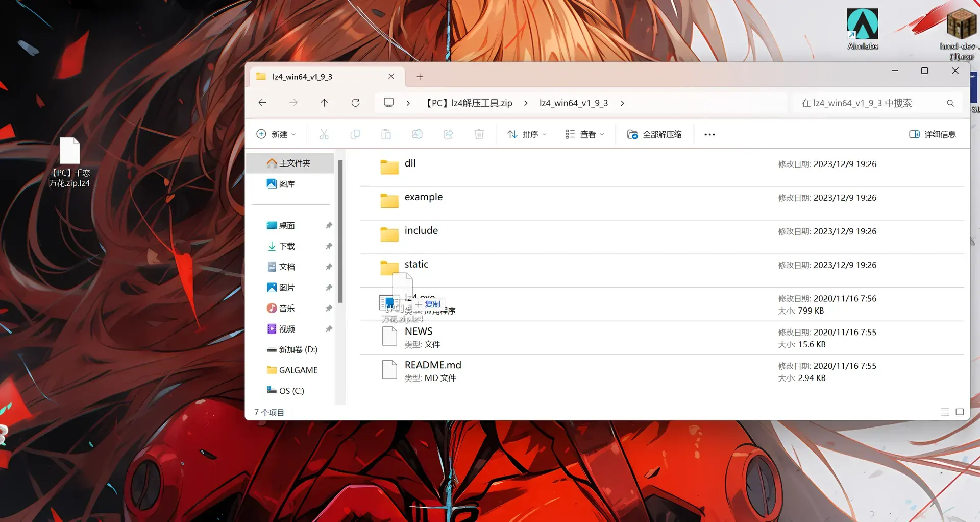Unpin 桌面 via its pin icon
This screenshot has width=980, height=522.
329,225
